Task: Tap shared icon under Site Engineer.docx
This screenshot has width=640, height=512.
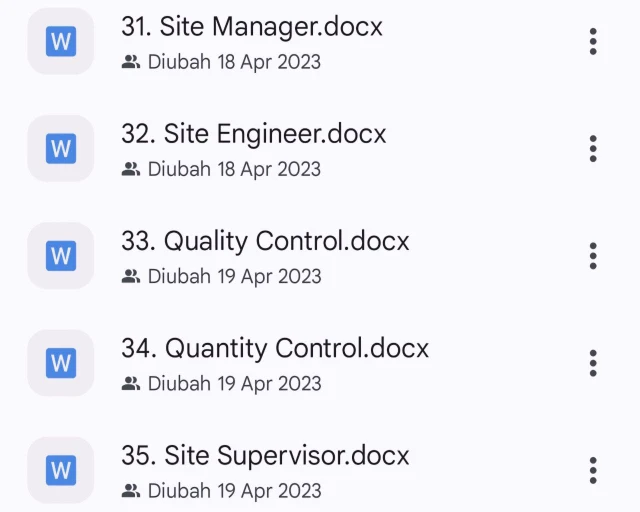Action: tap(130, 169)
